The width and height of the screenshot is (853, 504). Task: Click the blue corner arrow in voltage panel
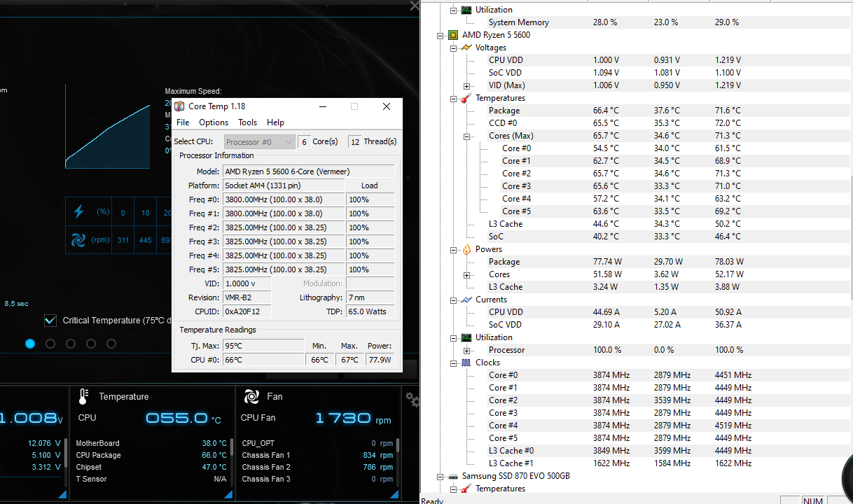tap(62, 495)
